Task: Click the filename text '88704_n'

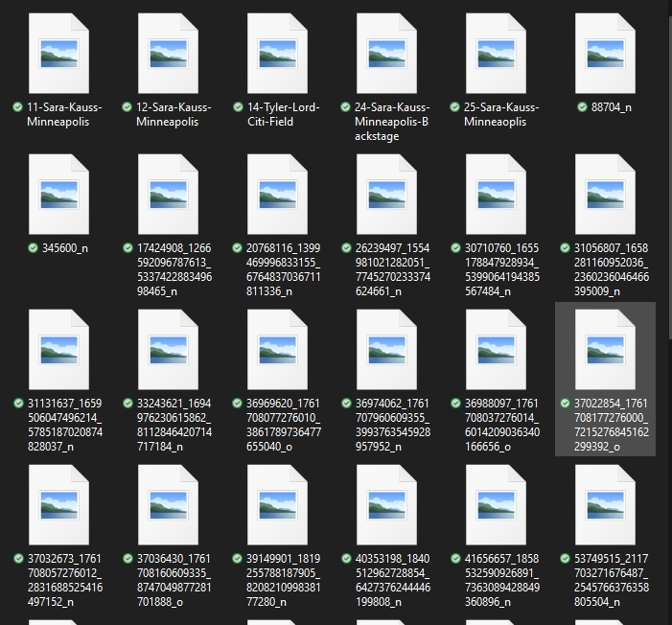Action: pyautogui.click(x=612, y=107)
